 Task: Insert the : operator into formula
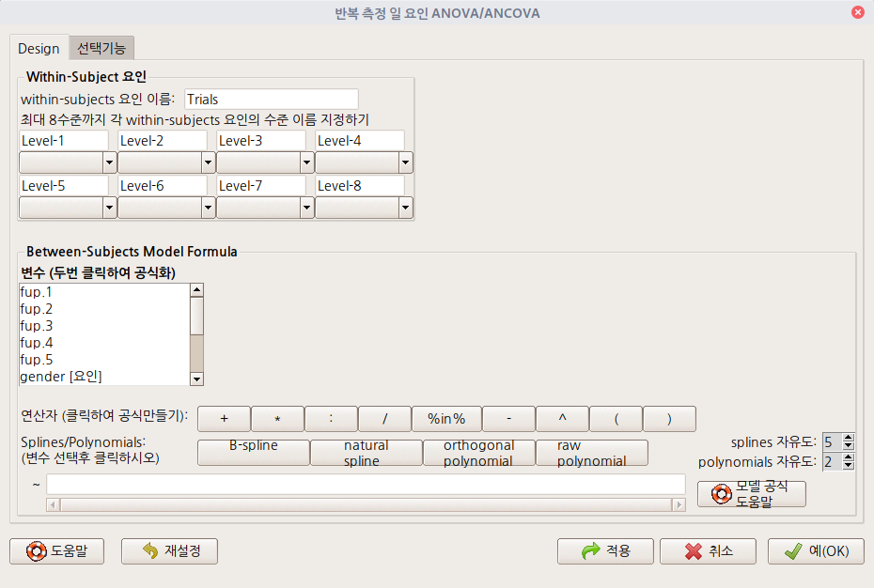(x=331, y=419)
